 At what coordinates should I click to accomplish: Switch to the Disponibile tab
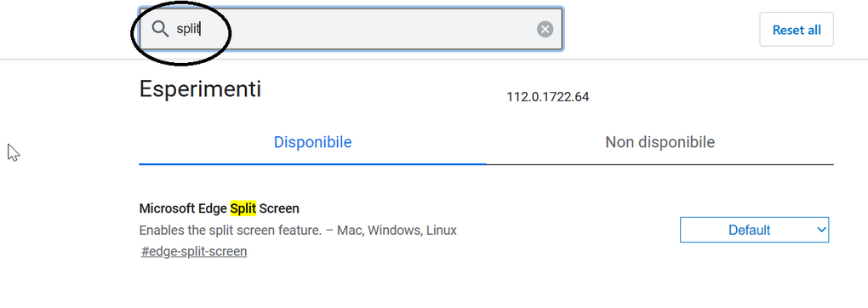coord(313,142)
